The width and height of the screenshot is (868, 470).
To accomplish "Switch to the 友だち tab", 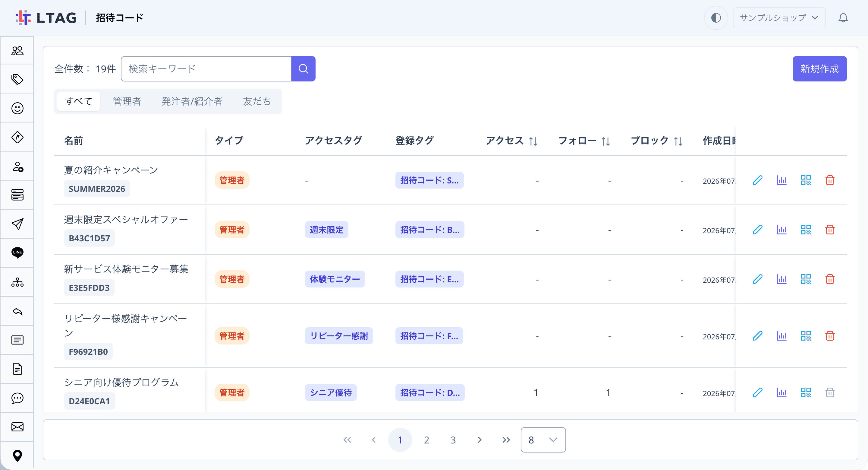I will [257, 101].
